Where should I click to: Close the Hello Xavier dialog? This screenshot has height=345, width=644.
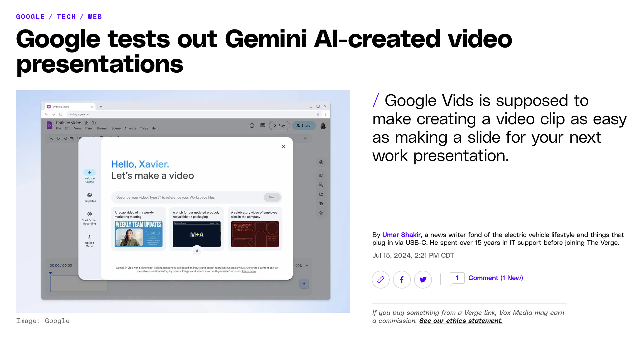(283, 147)
